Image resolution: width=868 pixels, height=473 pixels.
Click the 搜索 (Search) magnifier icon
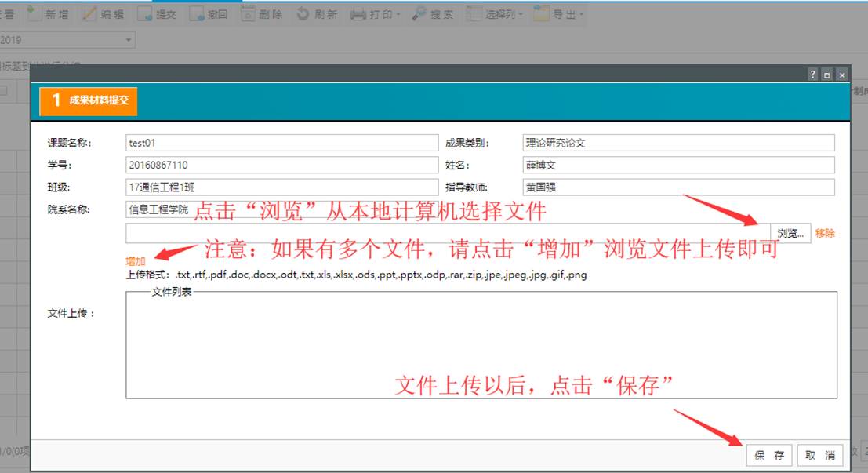pyautogui.click(x=419, y=13)
